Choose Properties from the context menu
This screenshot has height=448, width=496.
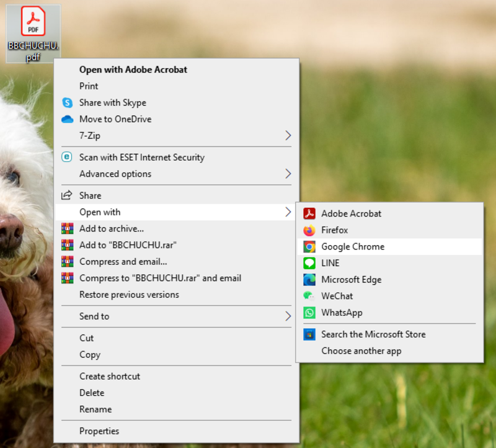pos(99,431)
